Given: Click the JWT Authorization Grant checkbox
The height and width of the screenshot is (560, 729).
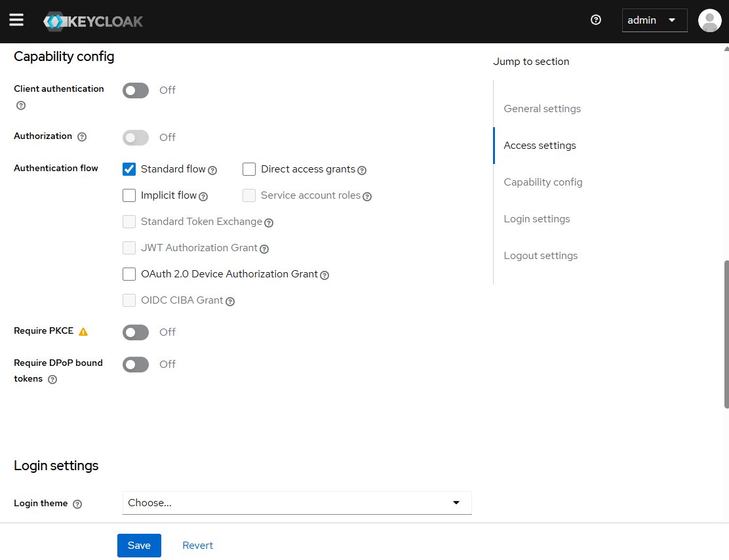Looking at the screenshot, I should pyautogui.click(x=129, y=248).
